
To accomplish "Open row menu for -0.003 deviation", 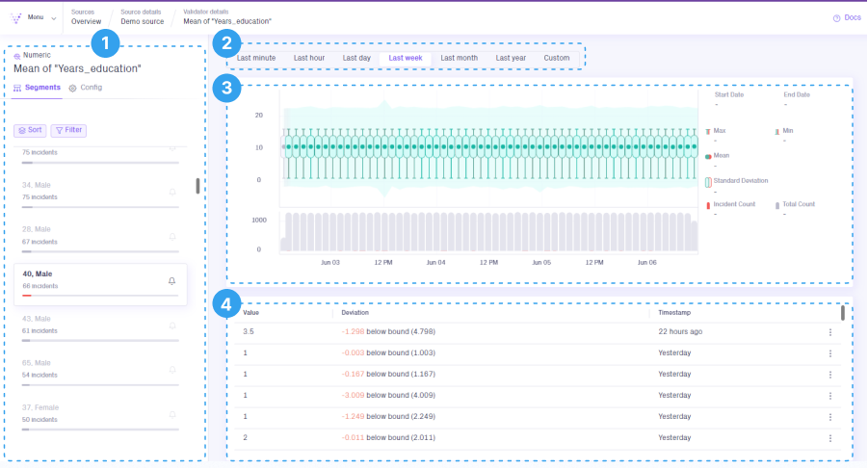I will click(x=829, y=353).
